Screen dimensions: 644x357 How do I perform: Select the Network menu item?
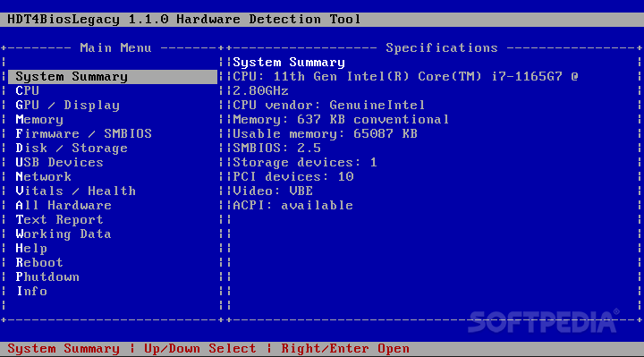(44, 176)
